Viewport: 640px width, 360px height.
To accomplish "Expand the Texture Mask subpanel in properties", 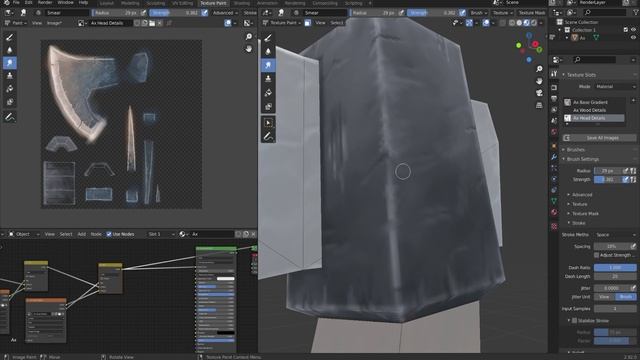I will 585,213.
